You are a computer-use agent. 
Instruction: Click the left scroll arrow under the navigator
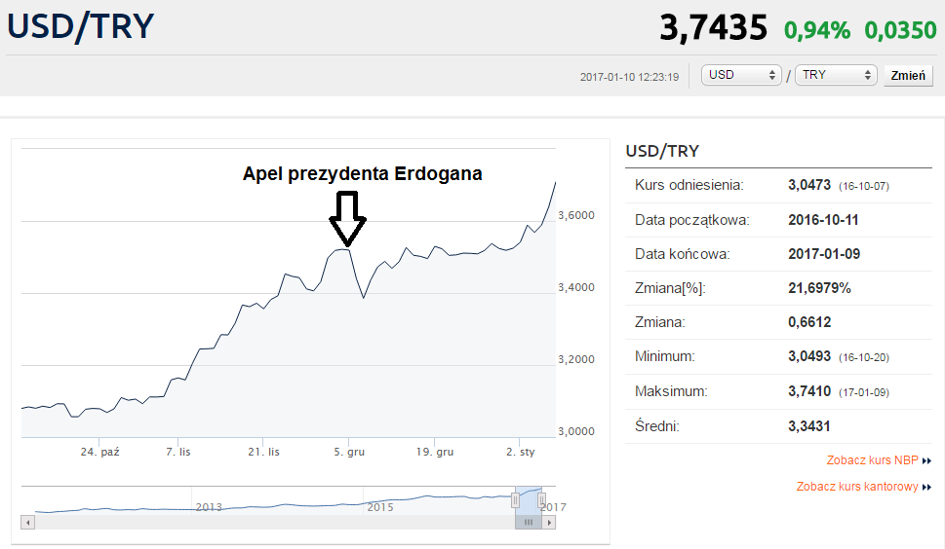click(28, 522)
